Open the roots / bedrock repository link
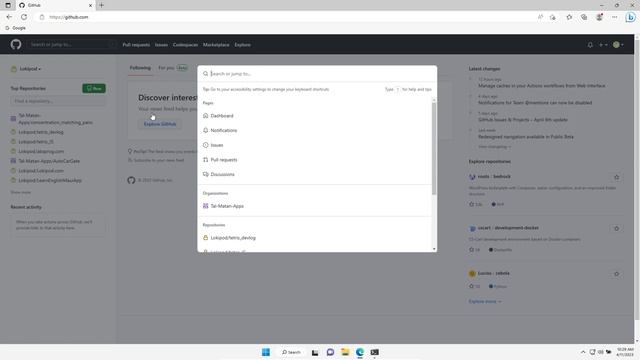The image size is (640, 360). (494, 177)
